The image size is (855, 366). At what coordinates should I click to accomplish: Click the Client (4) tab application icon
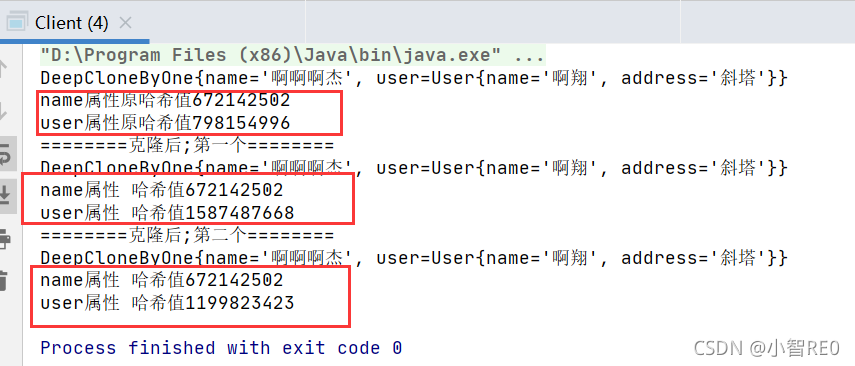coord(16,23)
